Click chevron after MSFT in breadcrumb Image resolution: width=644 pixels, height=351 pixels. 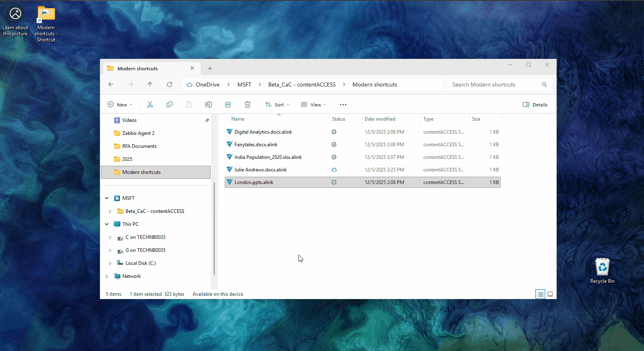coord(260,84)
